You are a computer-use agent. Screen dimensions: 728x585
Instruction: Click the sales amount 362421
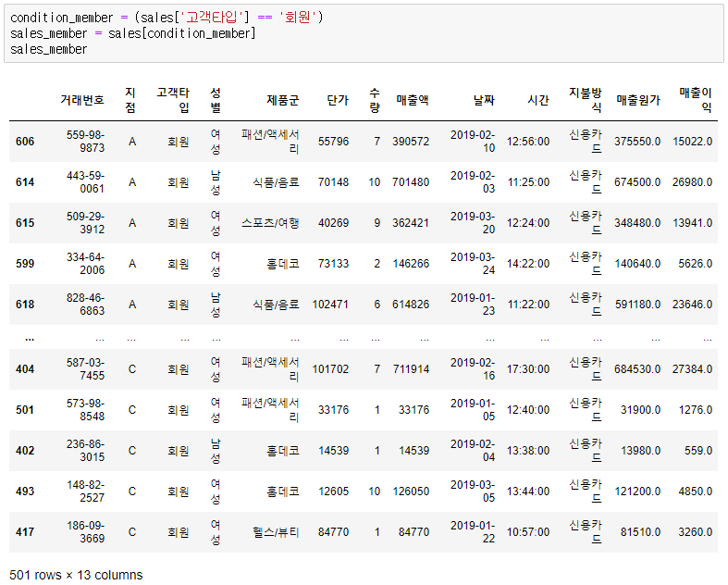tap(411, 223)
